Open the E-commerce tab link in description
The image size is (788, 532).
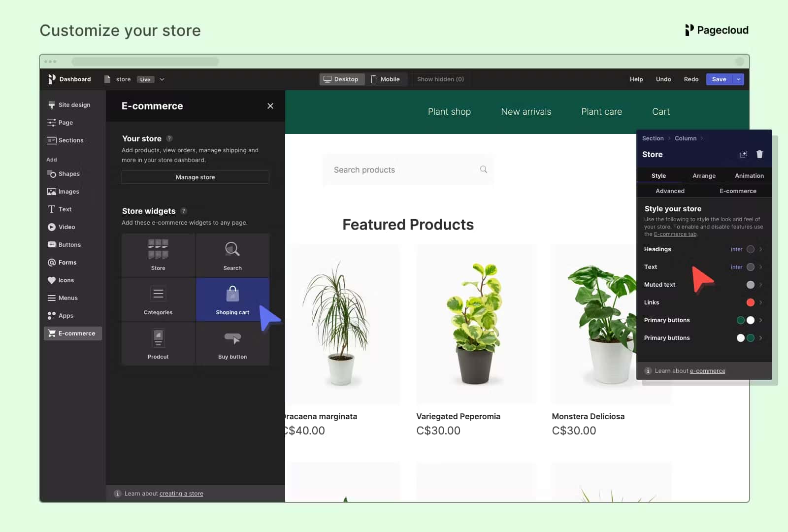tap(675, 234)
